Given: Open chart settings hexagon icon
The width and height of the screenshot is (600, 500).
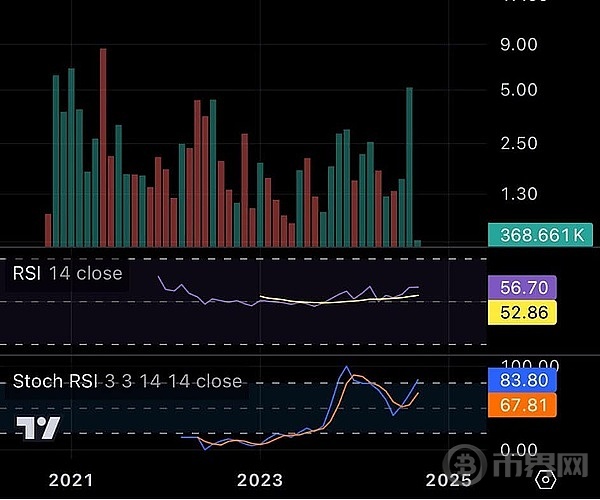Looking at the screenshot, I should [x=546, y=479].
